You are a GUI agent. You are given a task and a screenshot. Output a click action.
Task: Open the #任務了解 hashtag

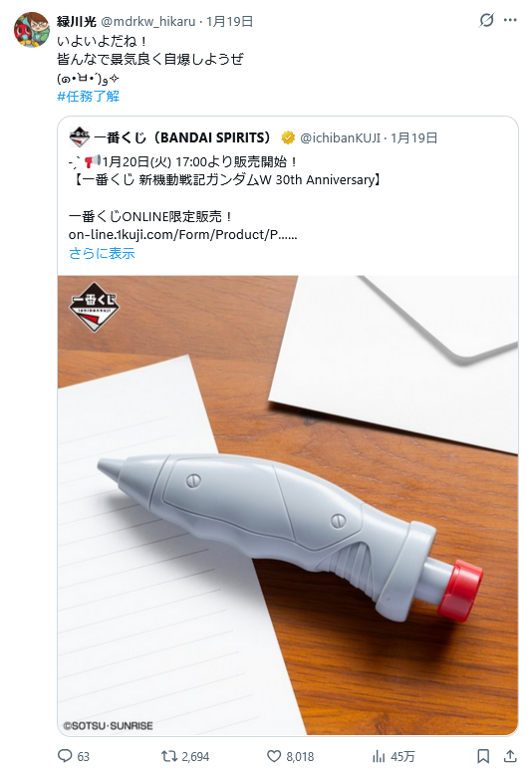pyautogui.click(x=89, y=96)
